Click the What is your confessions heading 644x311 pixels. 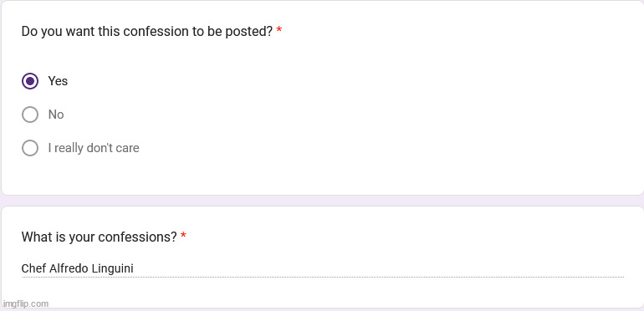click(99, 237)
